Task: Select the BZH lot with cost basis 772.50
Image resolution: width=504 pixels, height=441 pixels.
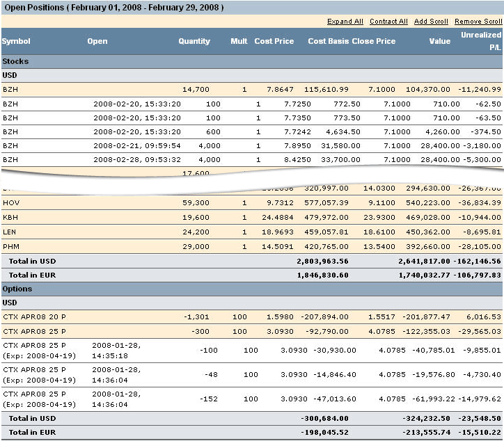Action: point(252,104)
